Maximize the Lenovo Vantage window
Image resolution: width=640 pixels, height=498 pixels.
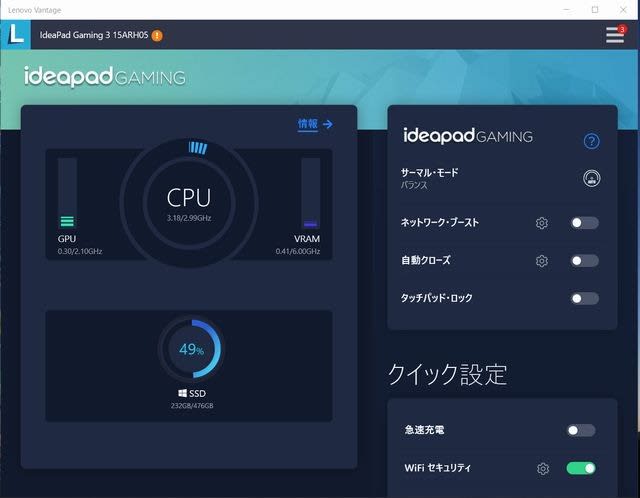point(595,10)
